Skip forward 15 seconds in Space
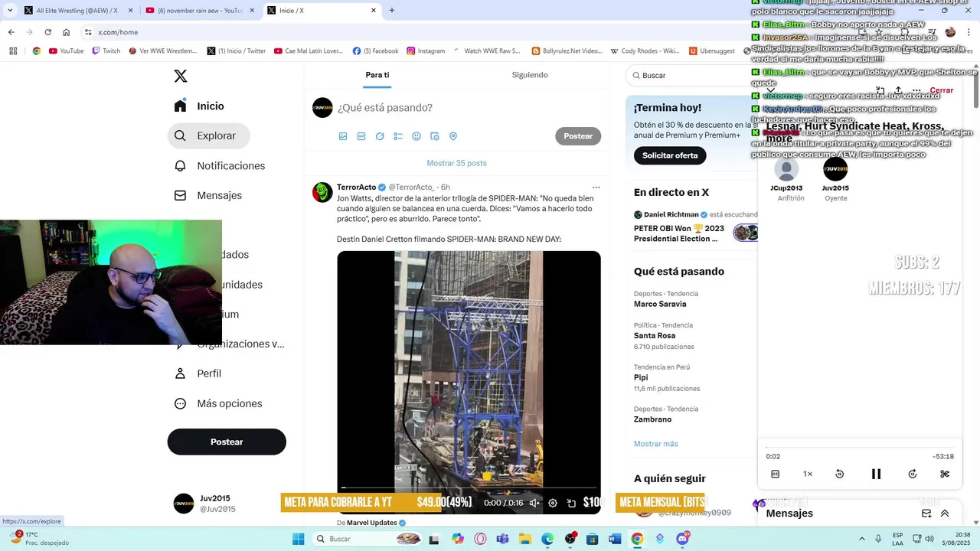 click(x=913, y=474)
